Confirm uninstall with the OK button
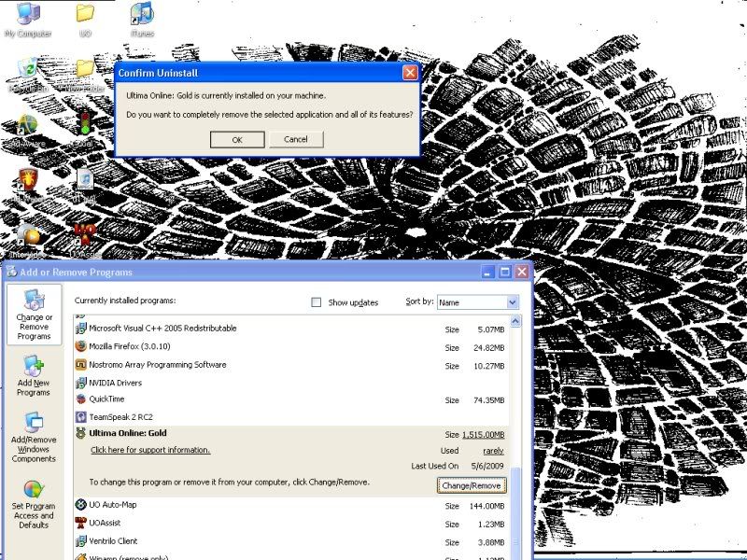747x560 pixels. pos(237,139)
